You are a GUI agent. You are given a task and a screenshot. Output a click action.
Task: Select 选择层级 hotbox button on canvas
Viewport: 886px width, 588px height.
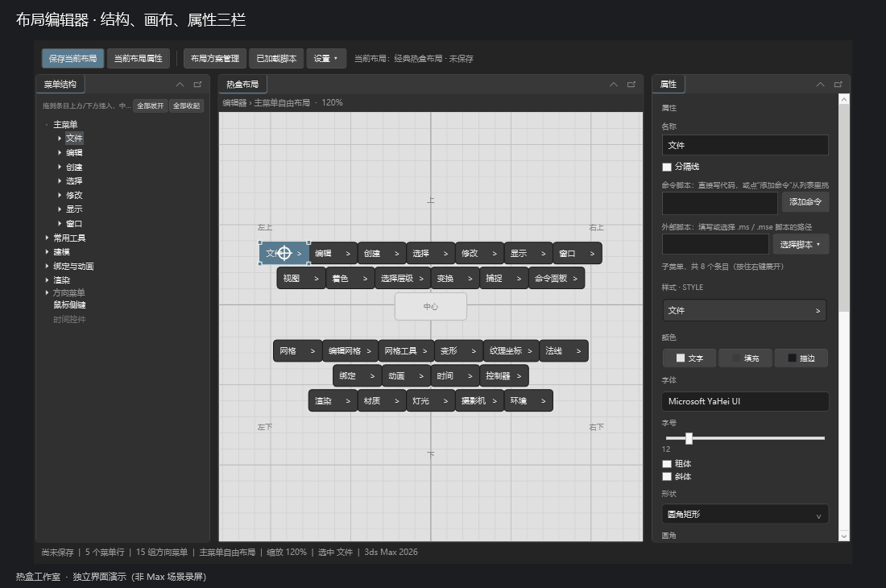tap(402, 279)
